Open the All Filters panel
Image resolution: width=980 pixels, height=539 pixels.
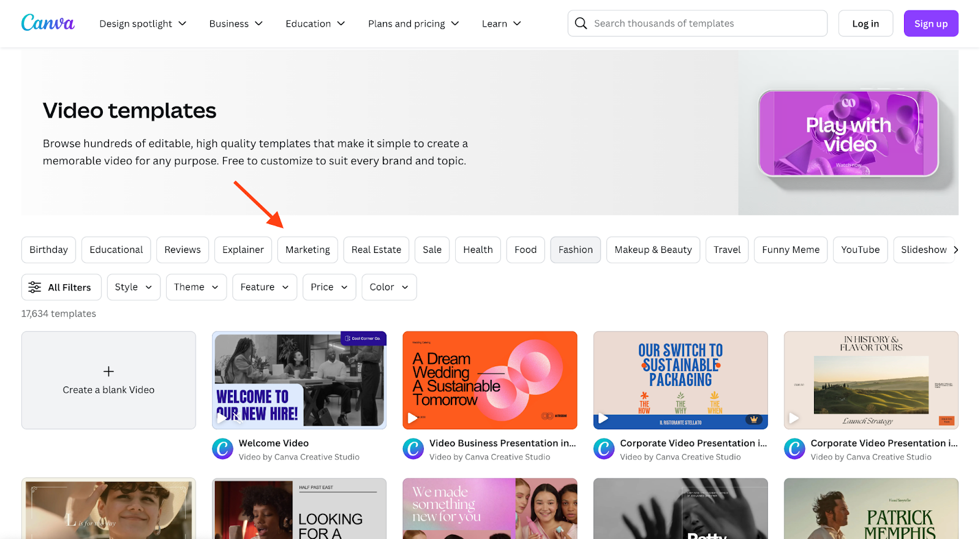(61, 287)
